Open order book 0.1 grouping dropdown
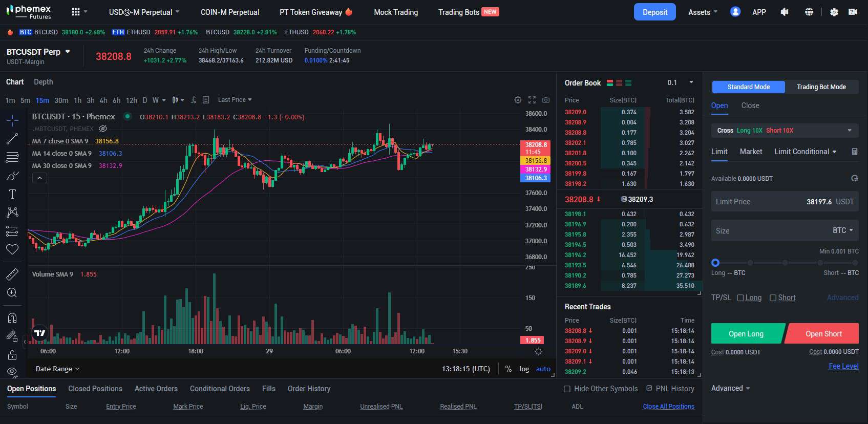The width and height of the screenshot is (868, 424). tap(680, 82)
